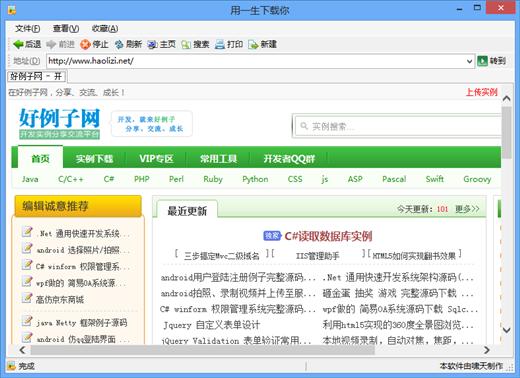Click the CSS category link

tap(295, 179)
